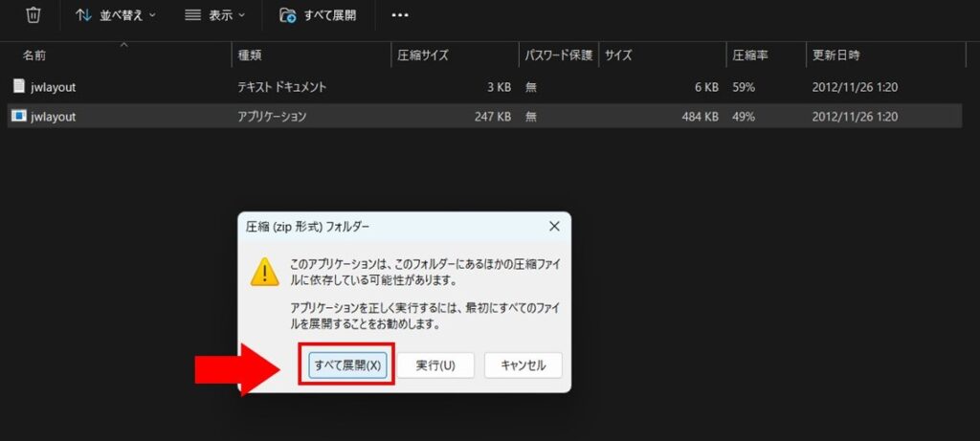Click the キャンセル button in dialog

click(x=523, y=365)
